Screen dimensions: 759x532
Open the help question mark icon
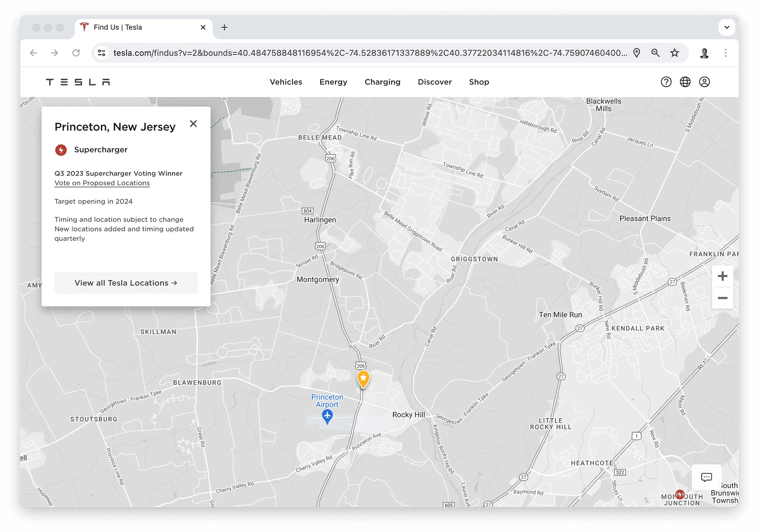666,82
